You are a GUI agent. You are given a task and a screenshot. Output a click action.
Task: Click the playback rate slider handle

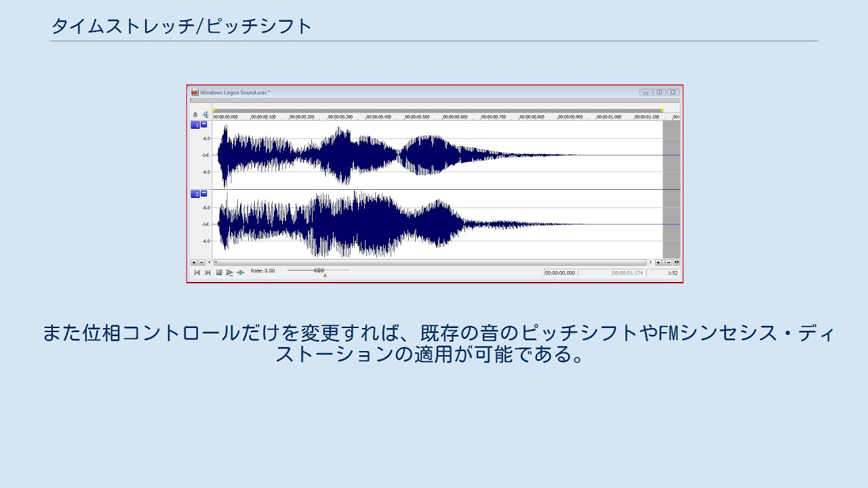[x=319, y=270]
